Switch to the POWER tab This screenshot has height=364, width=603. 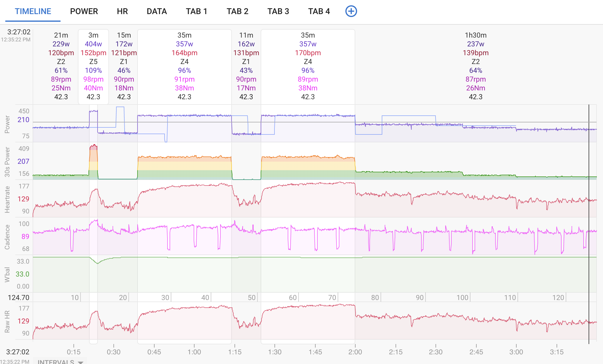(84, 11)
